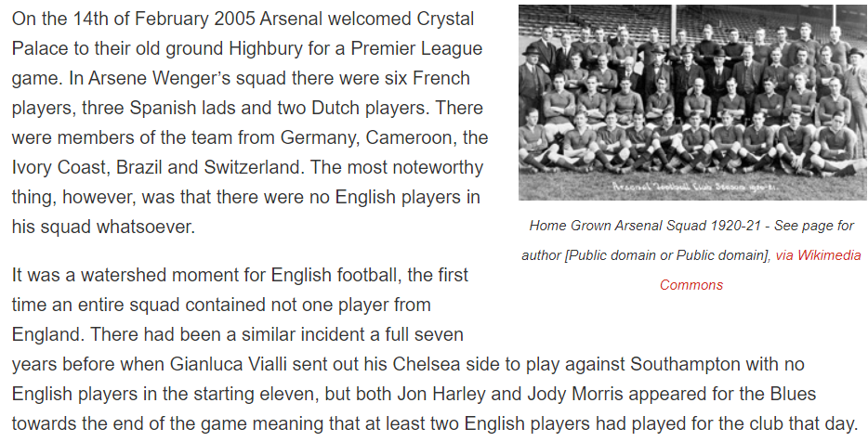Click the word 'watershed' in the second paragraph
The height and width of the screenshot is (442, 868).
click(119, 275)
